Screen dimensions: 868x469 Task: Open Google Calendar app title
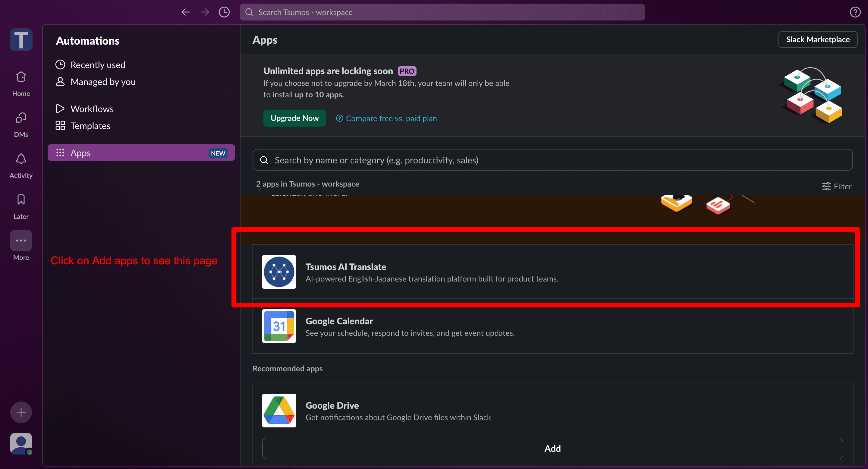[x=339, y=321]
